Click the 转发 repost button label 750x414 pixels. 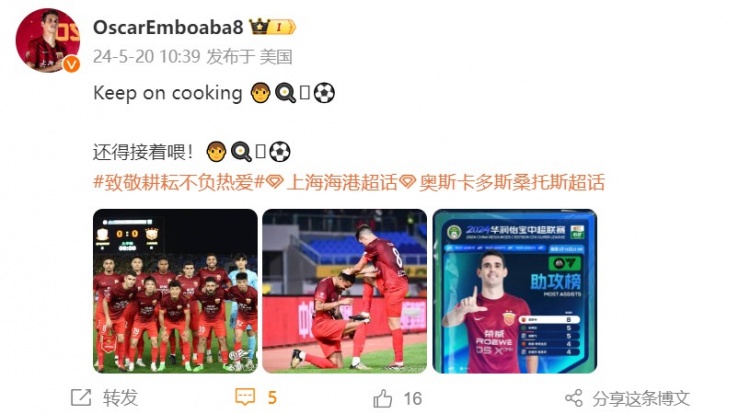[121, 397]
